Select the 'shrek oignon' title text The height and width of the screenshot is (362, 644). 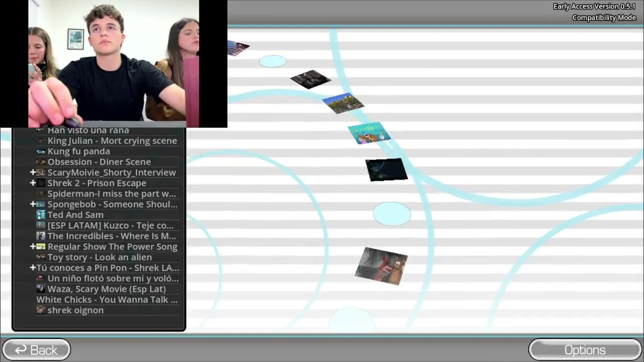75,310
